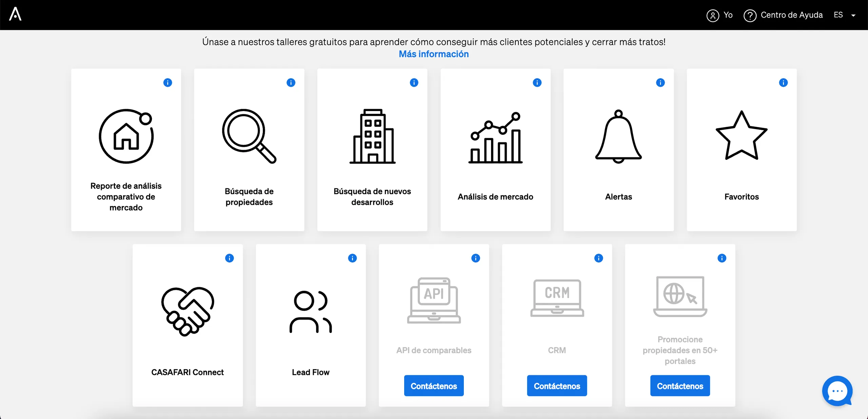Select the Alertas card label
Screen dimensions: 868x419
(618, 197)
